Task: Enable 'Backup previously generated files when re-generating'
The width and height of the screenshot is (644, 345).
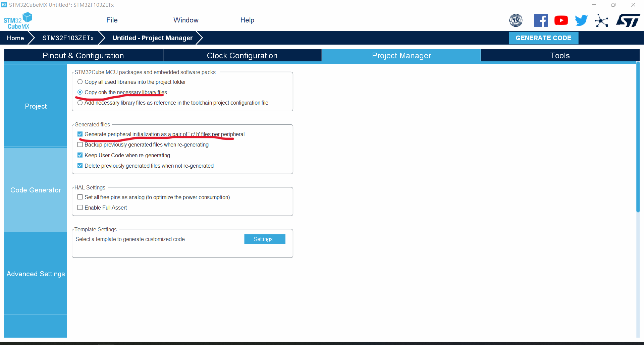Action: pos(80,145)
